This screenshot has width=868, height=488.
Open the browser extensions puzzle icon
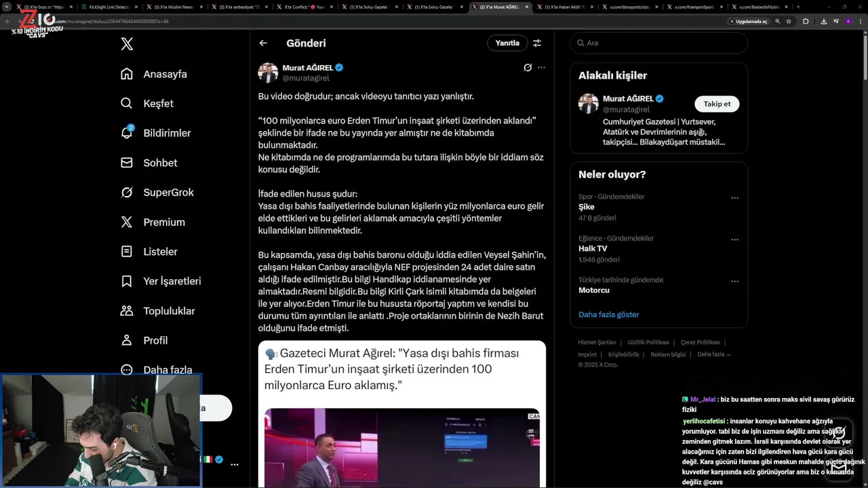[806, 21]
